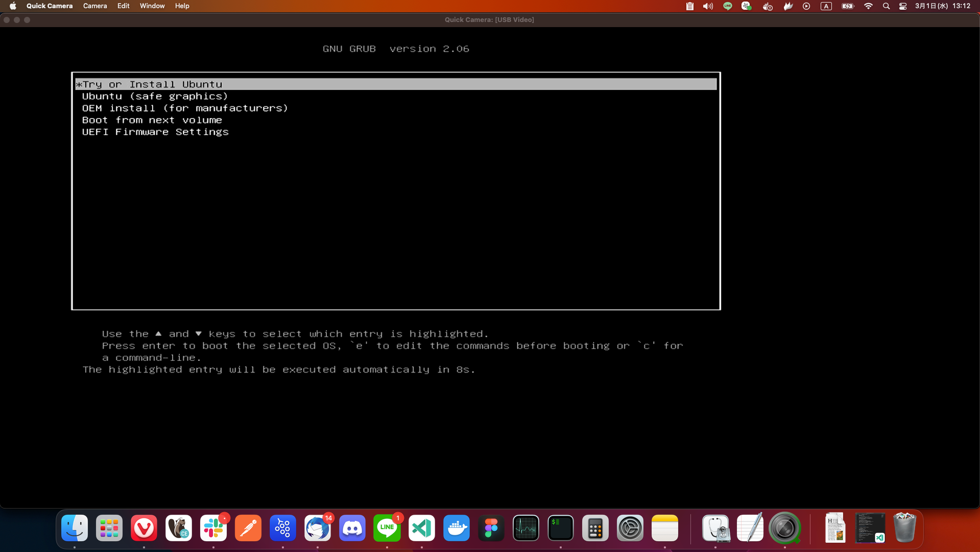Show battery status in menu bar
Viewport: 980px width, 552px height.
coord(848,6)
